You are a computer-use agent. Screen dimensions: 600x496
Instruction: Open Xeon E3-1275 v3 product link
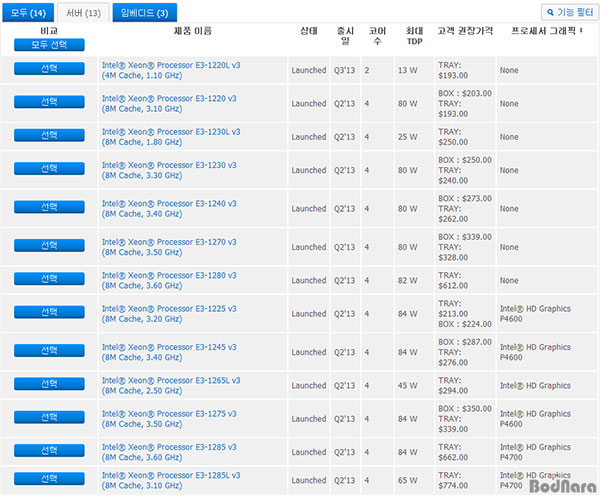click(x=169, y=419)
